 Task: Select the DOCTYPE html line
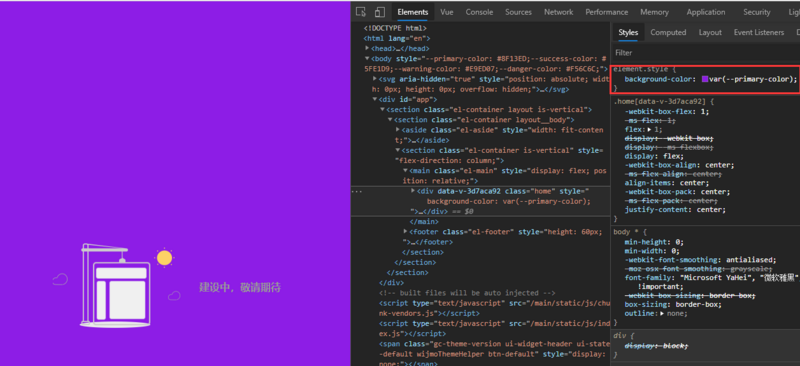coord(395,28)
